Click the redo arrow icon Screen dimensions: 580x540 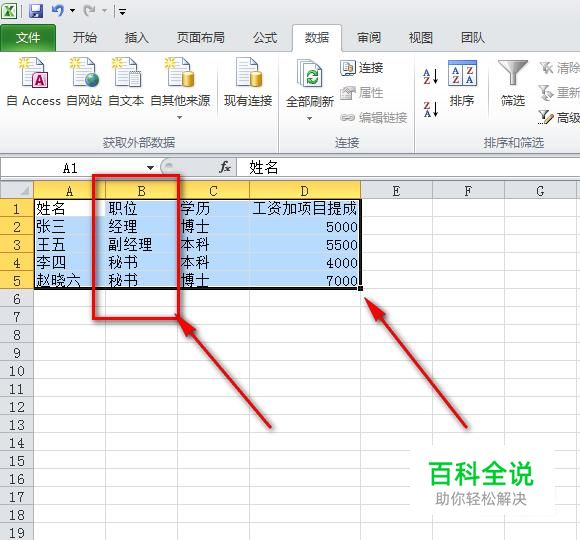89,11
